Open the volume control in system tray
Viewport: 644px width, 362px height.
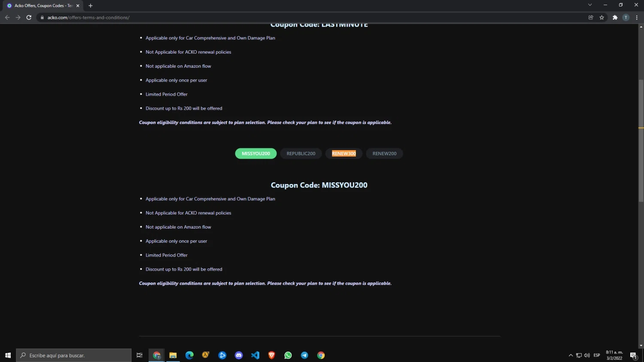[x=587, y=355]
